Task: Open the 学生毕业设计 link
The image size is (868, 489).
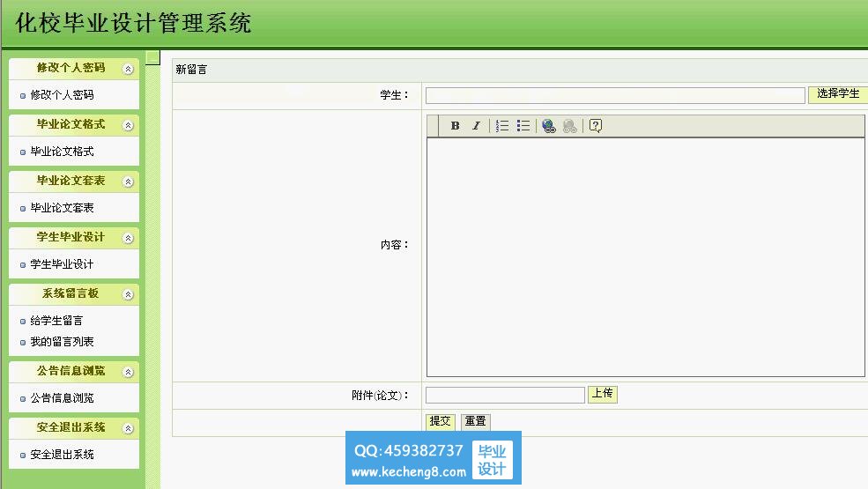Action: [62, 264]
